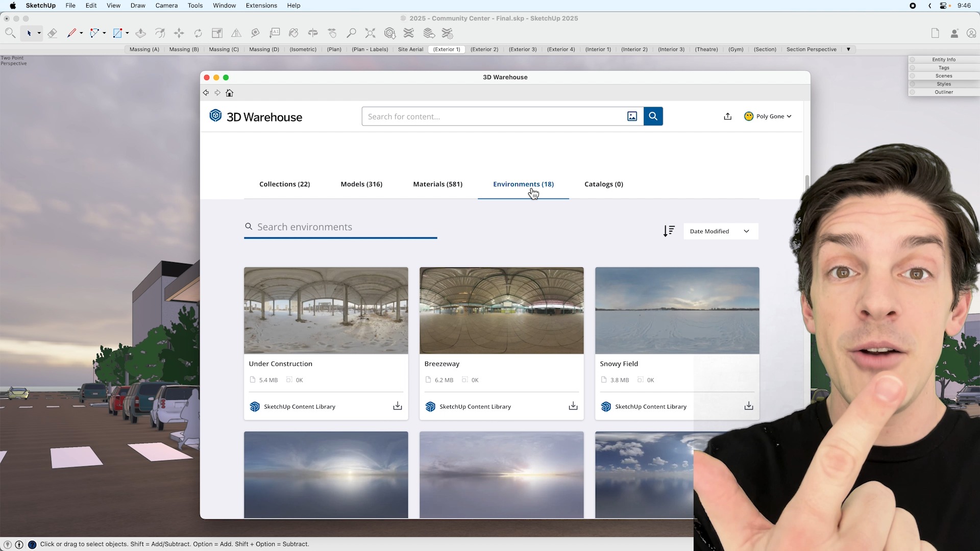This screenshot has height=551, width=980.
Task: Toggle the Scenes panel circle
Action: coord(912,76)
